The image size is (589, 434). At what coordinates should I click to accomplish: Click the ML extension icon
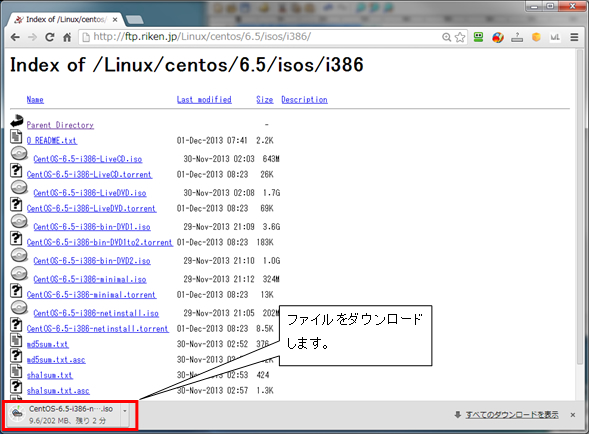click(555, 37)
